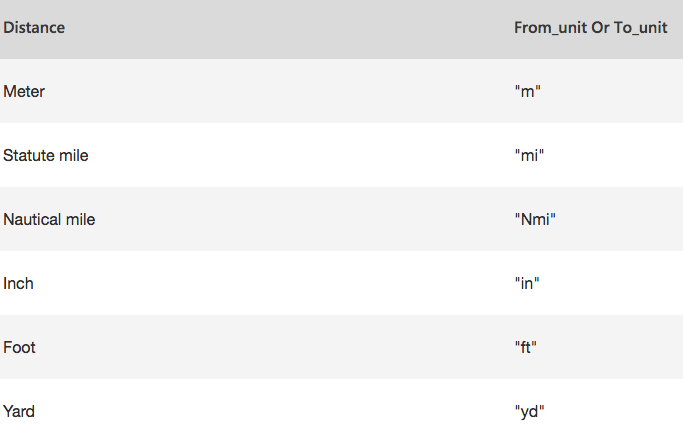Select the Foot row label

click(x=19, y=348)
